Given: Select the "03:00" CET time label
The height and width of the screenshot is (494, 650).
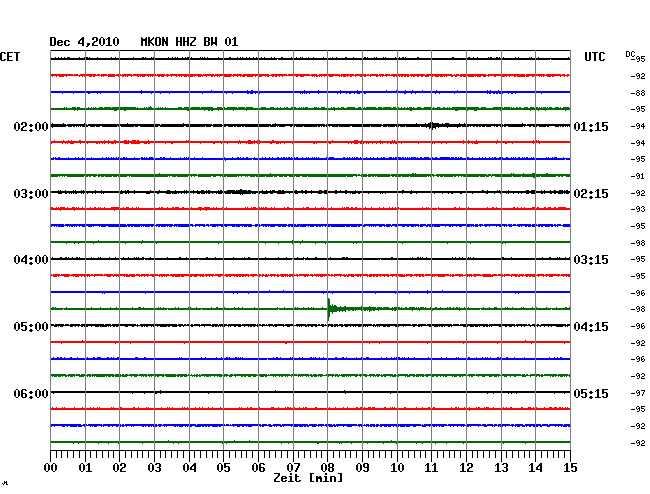Looking at the screenshot, I should click(31, 194).
